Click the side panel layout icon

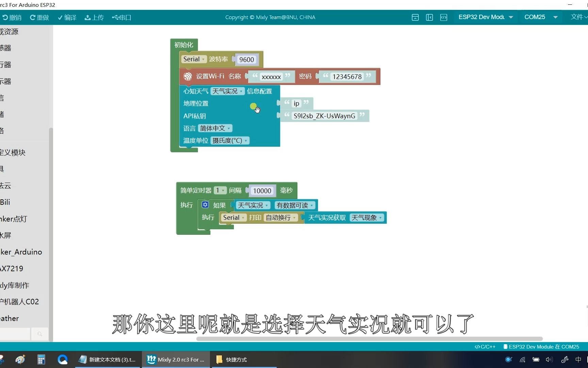(429, 17)
